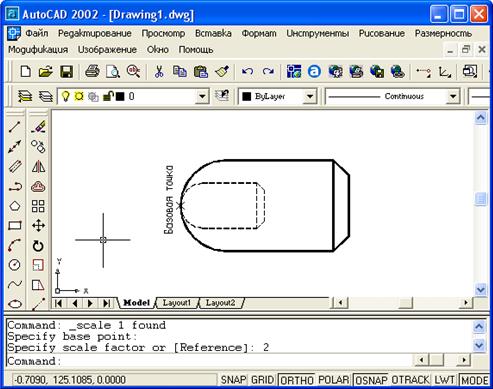493x389 pixels.
Task: Toggle ORTHO mode in status bar
Action: pos(297,380)
